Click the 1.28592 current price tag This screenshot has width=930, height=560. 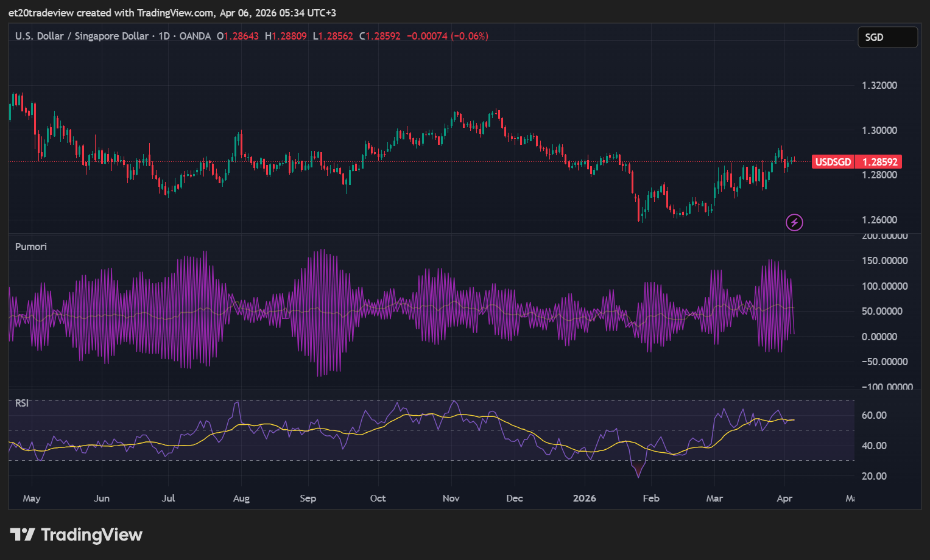(879, 162)
